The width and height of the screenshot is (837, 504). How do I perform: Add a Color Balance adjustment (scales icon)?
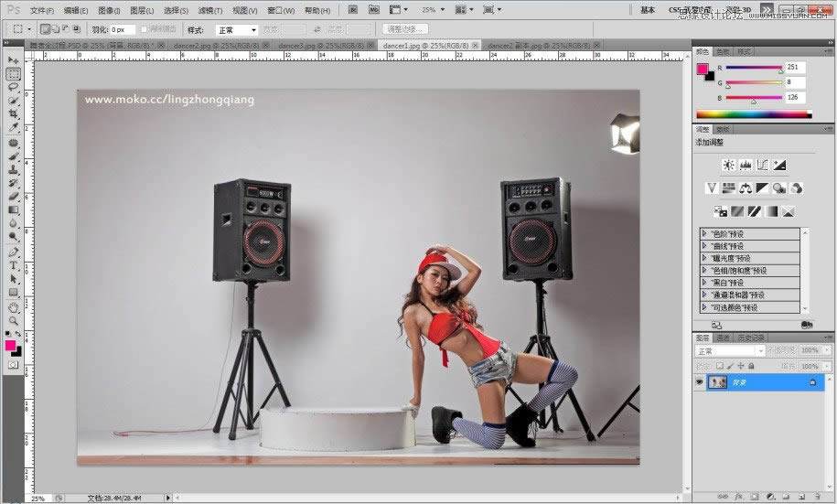746,188
